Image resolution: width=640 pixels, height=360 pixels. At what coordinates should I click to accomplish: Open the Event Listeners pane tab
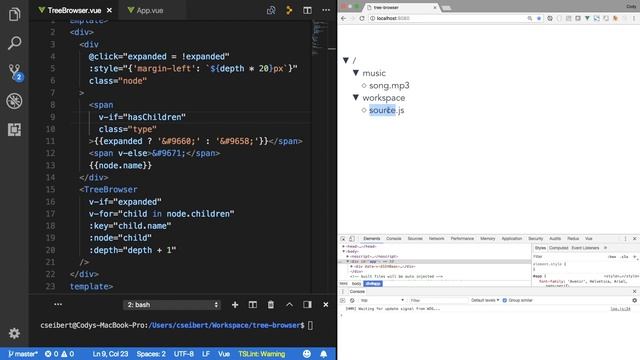coord(585,248)
